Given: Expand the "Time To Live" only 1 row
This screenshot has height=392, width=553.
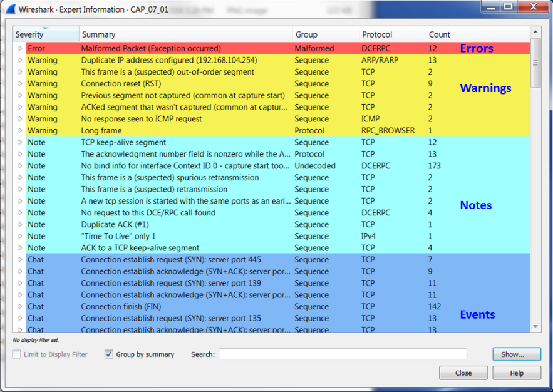Looking at the screenshot, I should pos(20,236).
